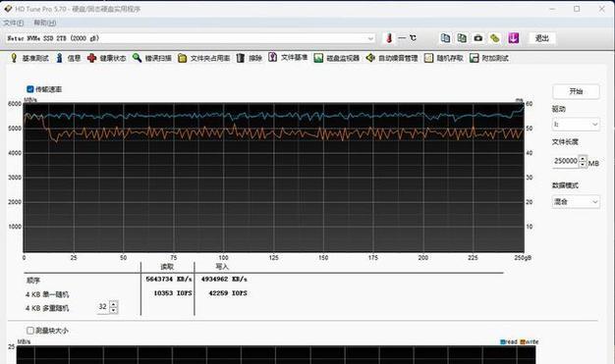Click the Start button

tap(576, 91)
